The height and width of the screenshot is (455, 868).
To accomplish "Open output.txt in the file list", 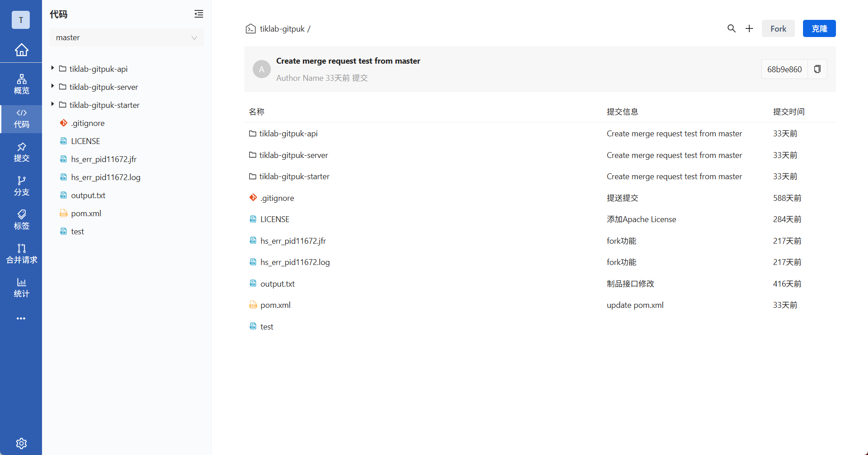I will (278, 284).
